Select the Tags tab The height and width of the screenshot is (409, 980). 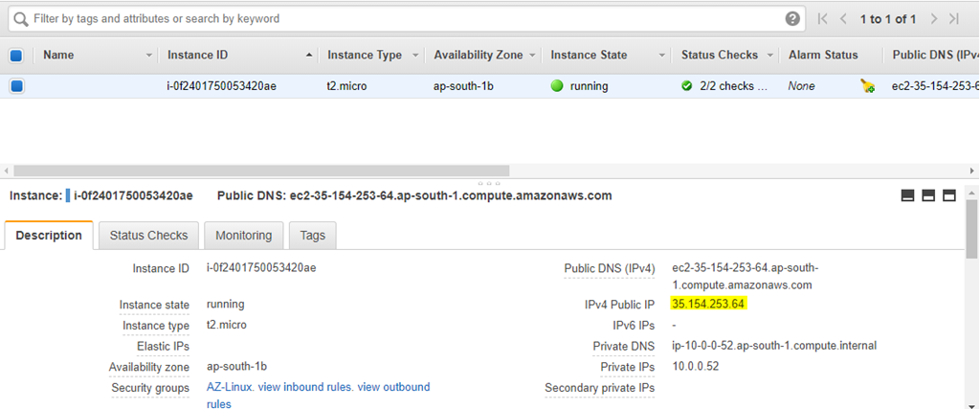point(313,236)
